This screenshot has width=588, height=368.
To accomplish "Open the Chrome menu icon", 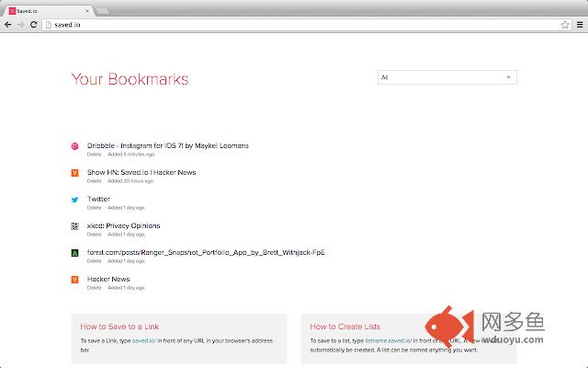I will pos(578,24).
